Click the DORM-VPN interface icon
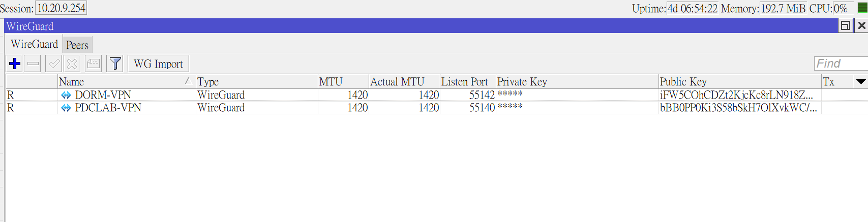The height and width of the screenshot is (222, 868). pyautogui.click(x=66, y=95)
